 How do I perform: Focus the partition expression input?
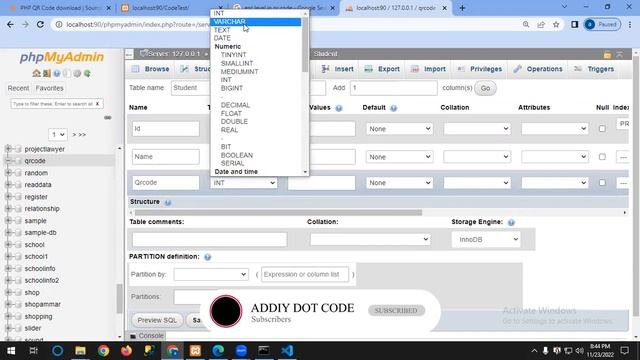305,274
